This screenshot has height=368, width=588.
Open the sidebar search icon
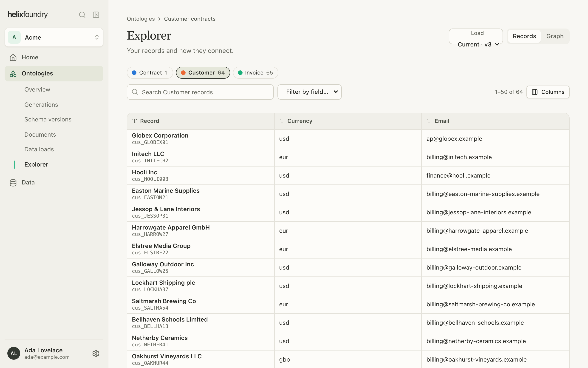click(82, 14)
